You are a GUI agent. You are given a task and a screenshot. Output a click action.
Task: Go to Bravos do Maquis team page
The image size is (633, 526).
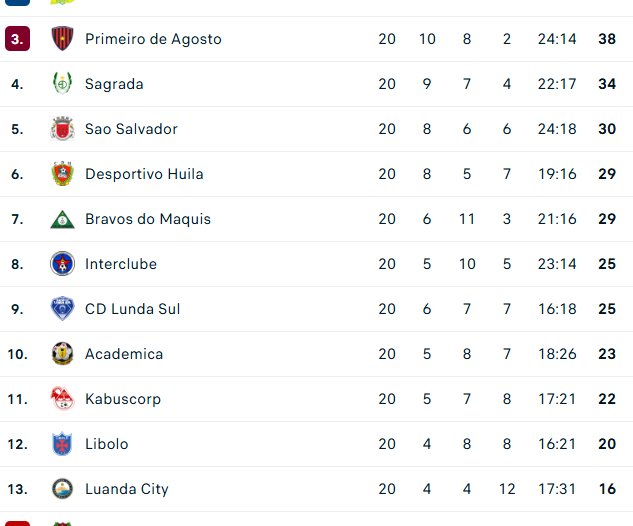148,219
